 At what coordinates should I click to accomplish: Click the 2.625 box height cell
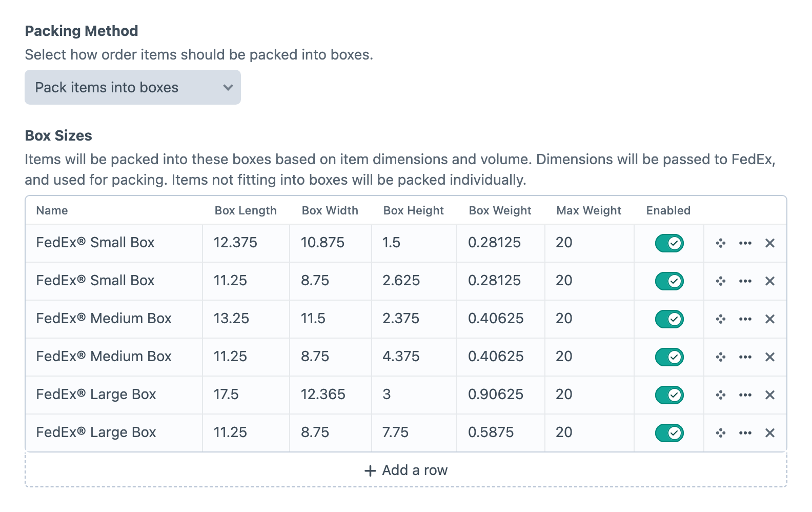(x=414, y=281)
